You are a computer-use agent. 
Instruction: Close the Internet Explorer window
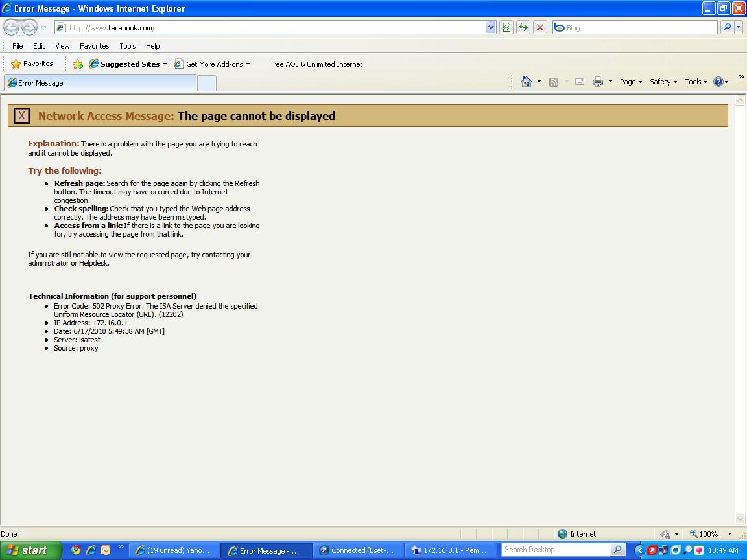click(x=739, y=8)
